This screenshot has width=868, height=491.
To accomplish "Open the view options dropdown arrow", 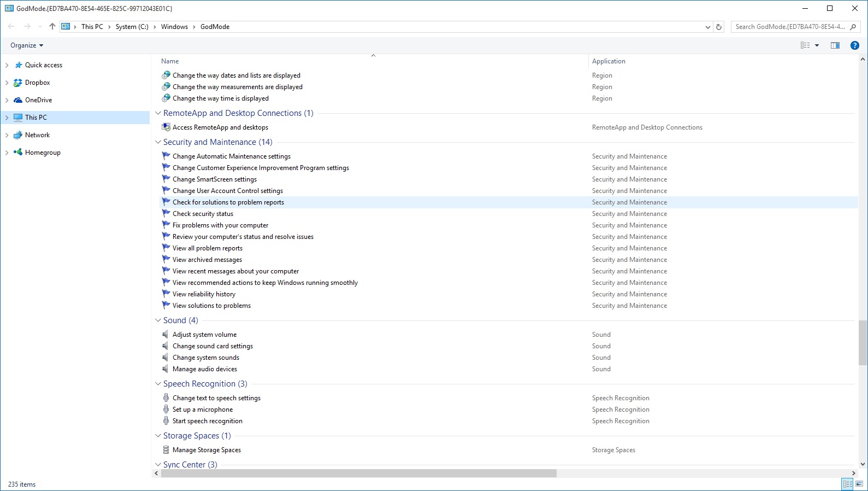I will (x=817, y=45).
